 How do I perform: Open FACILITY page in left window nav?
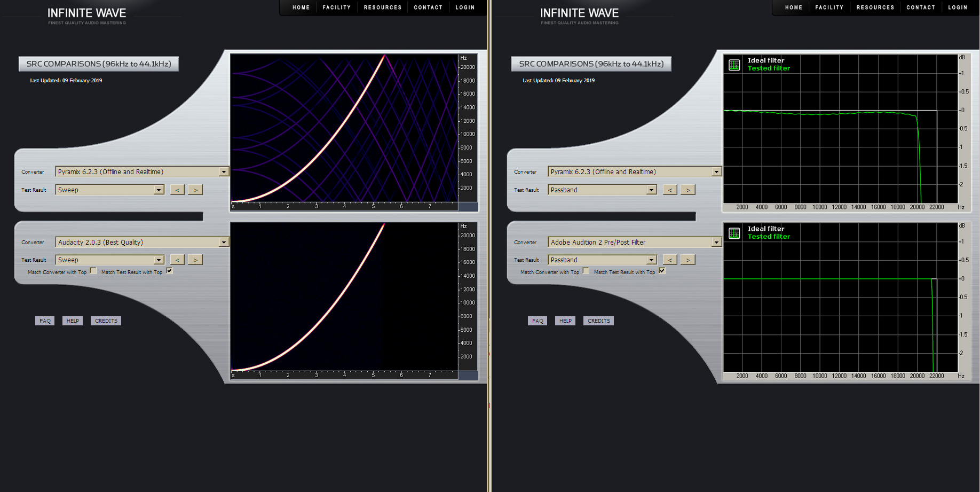337,7
